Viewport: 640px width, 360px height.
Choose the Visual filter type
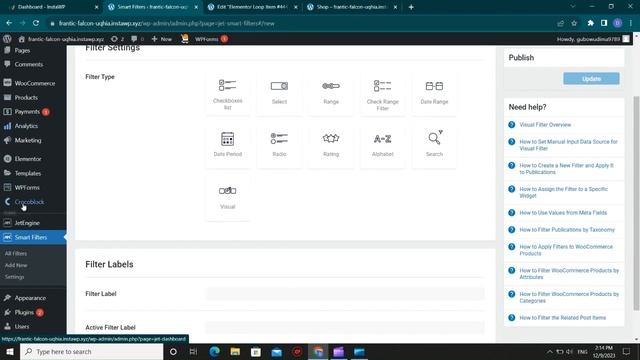pos(227,199)
